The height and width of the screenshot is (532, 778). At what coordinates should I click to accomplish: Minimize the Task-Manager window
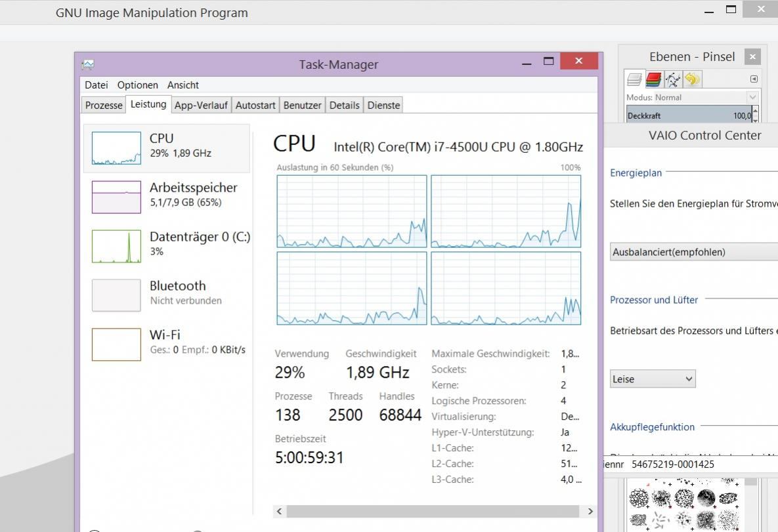[527, 62]
